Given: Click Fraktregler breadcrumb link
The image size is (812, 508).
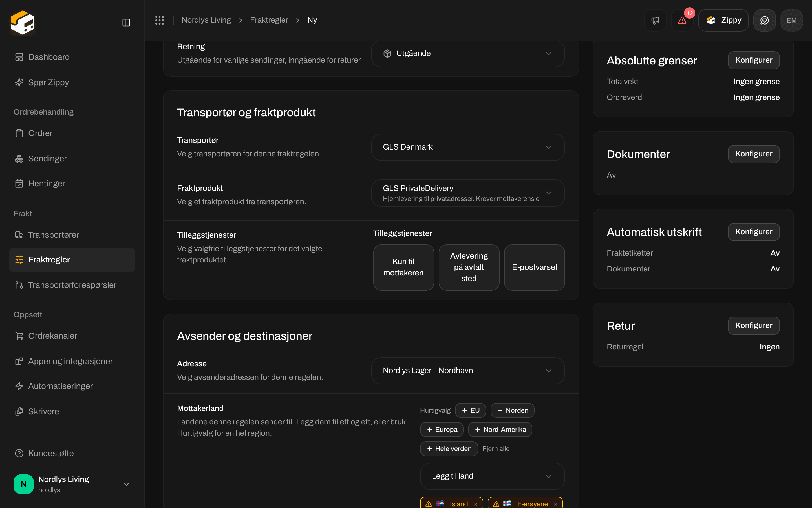Looking at the screenshot, I should (269, 20).
